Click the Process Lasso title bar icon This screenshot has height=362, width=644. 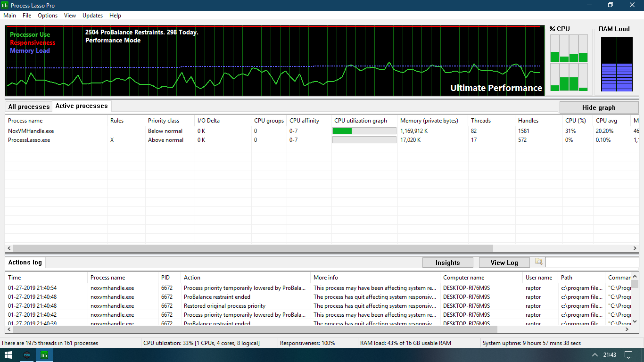5,5
